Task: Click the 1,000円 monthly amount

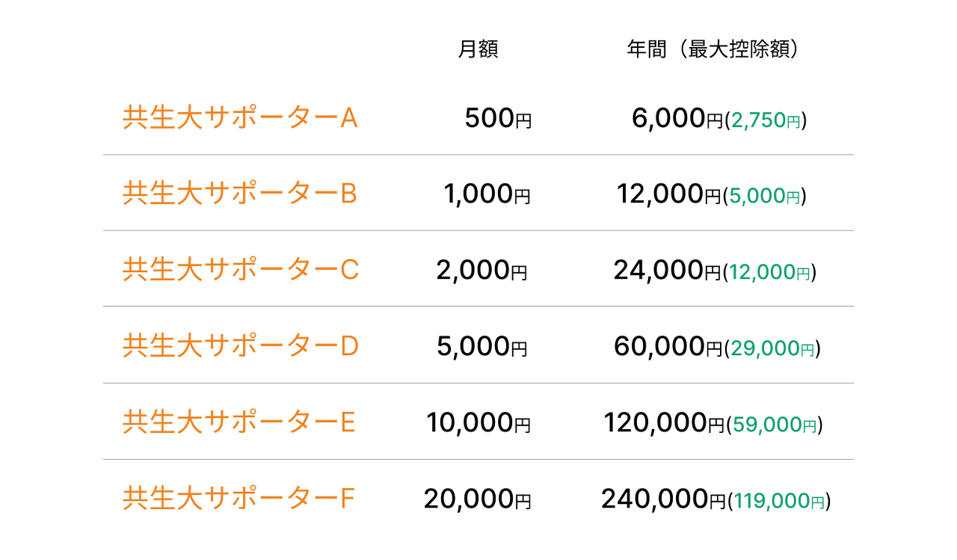Action: 487,194
